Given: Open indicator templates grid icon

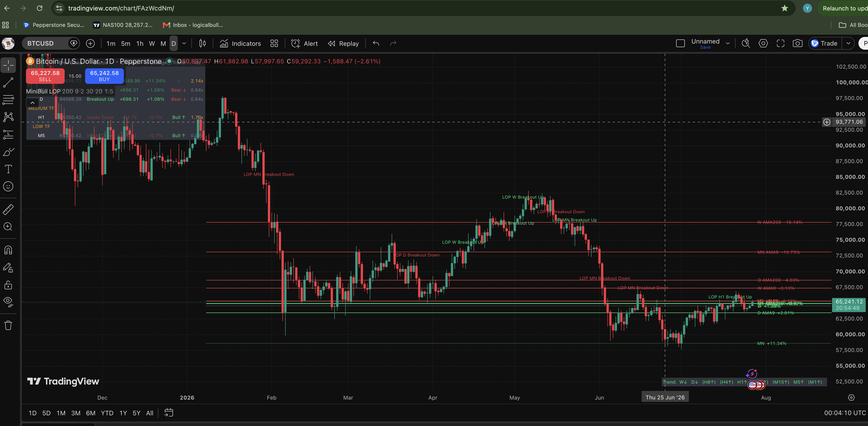Looking at the screenshot, I should point(274,44).
